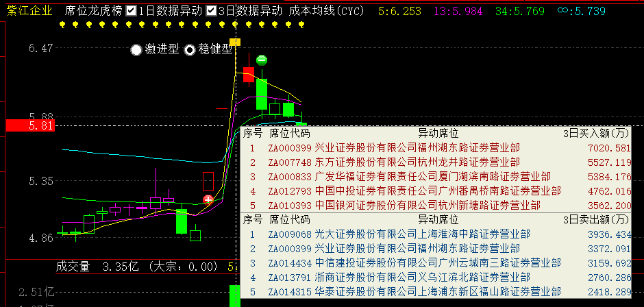Click the yellow square marker atop the cursor line
The width and height of the screenshot is (644, 307).
tap(235, 42)
